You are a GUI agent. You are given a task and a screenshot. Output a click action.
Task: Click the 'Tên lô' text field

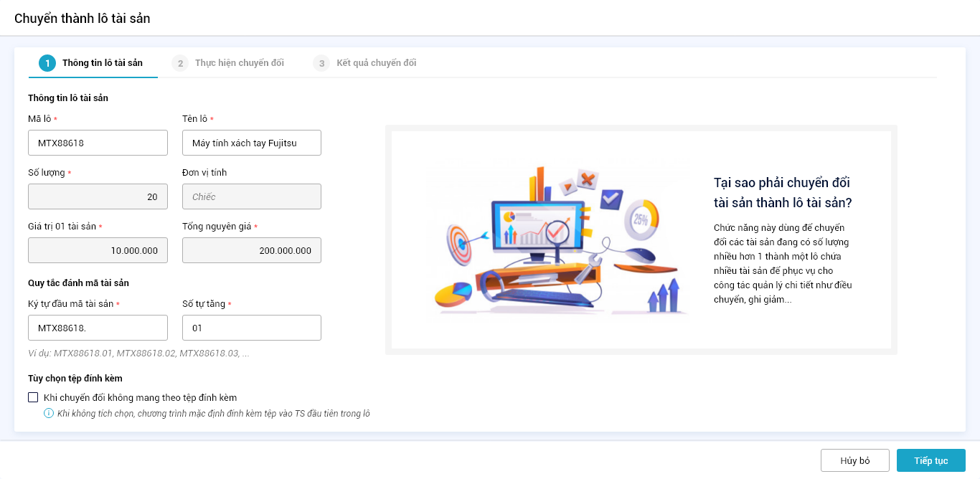[251, 143]
